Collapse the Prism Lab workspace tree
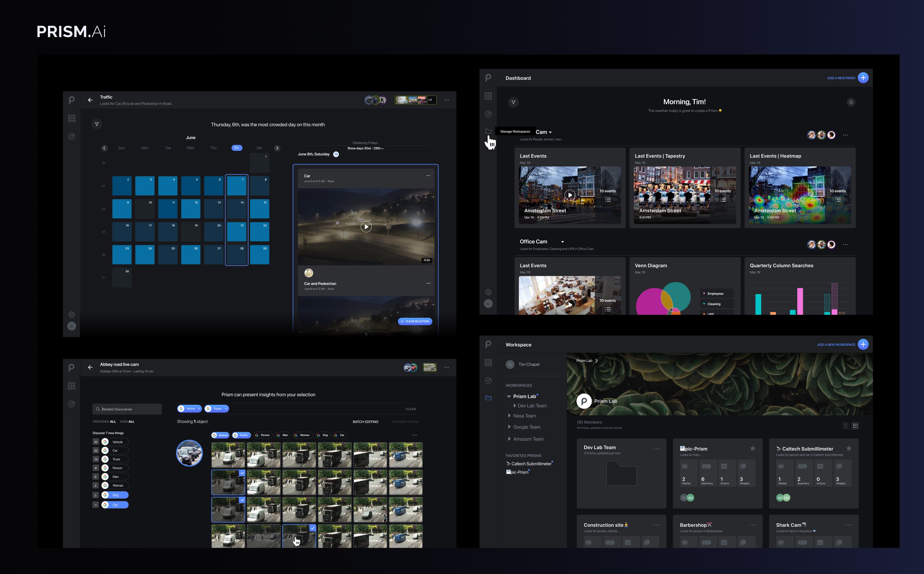The image size is (924, 574). click(509, 396)
